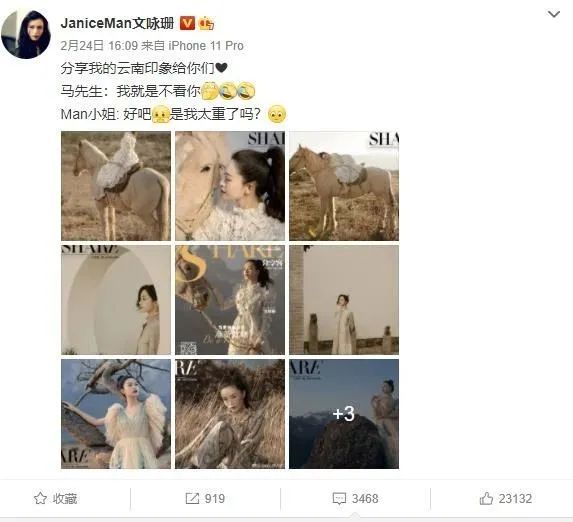The height and width of the screenshot is (522, 573).
Task: Open the magazine cover with horse thumbnail
Action: [x=230, y=300]
